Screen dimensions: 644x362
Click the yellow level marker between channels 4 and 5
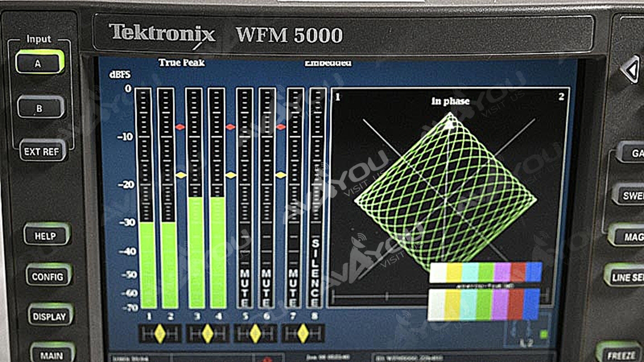[x=231, y=175]
